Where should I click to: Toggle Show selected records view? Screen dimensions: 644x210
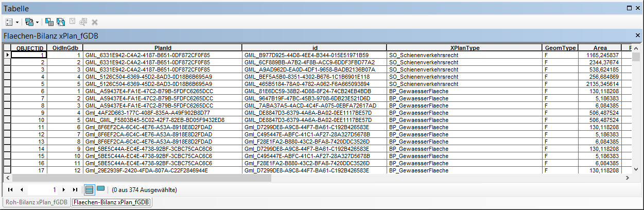tap(100, 189)
